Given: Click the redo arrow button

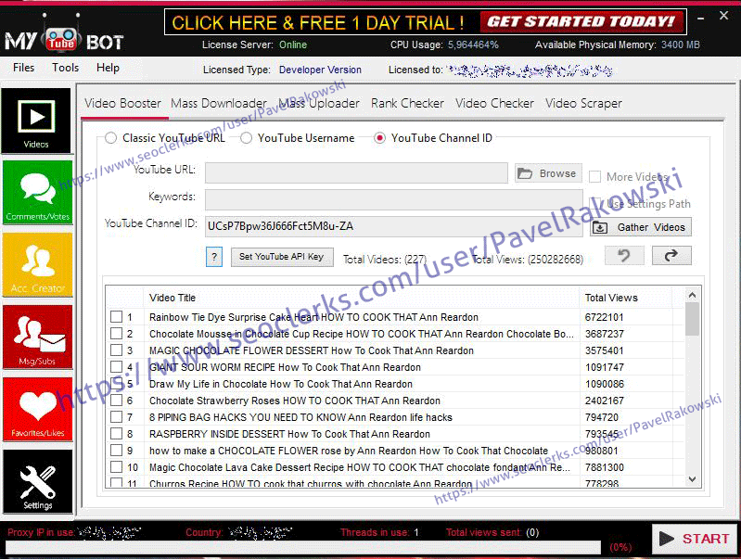Looking at the screenshot, I should click(x=671, y=256).
